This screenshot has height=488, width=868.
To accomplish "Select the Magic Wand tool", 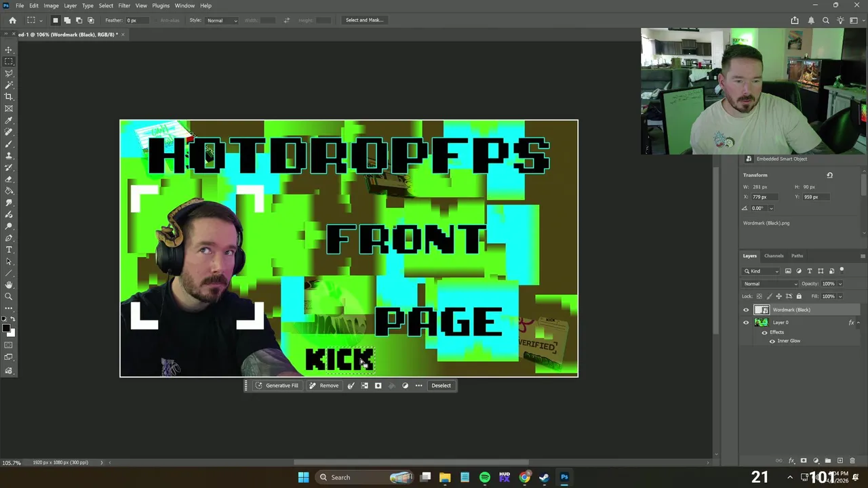I will (x=9, y=85).
